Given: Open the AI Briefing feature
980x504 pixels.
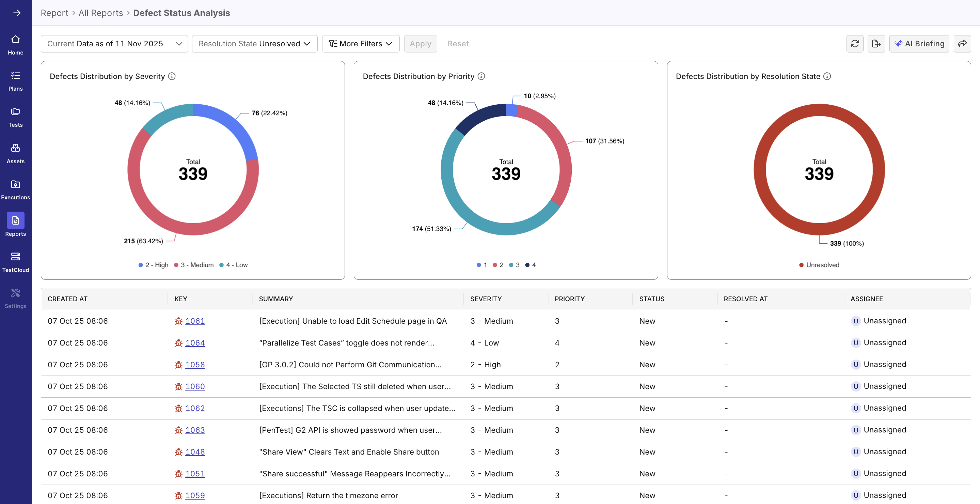Looking at the screenshot, I should tap(919, 43).
